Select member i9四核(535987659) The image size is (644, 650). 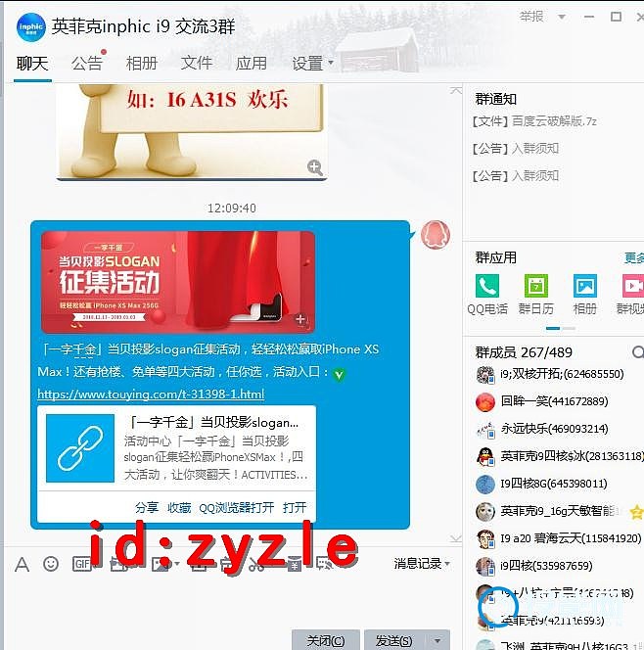click(x=559, y=566)
